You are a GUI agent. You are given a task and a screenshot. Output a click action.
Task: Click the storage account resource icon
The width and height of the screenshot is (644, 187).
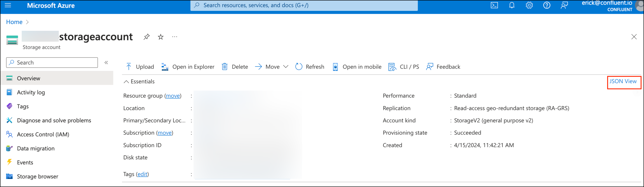click(12, 40)
